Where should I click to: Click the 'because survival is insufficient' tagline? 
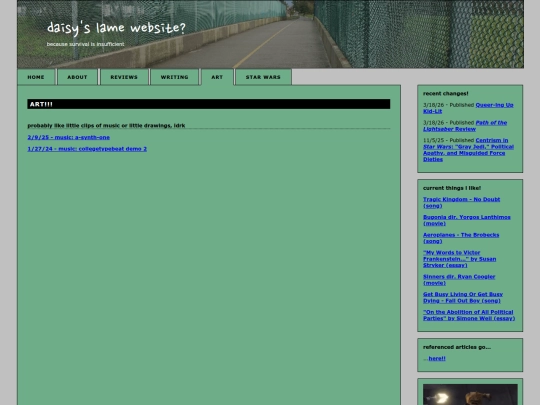point(85,44)
